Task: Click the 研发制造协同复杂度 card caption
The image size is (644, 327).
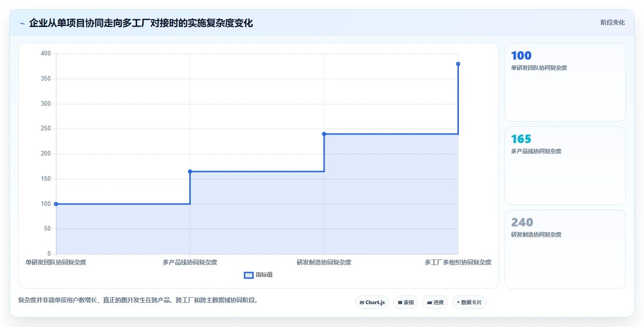Action: pyautogui.click(x=536, y=235)
